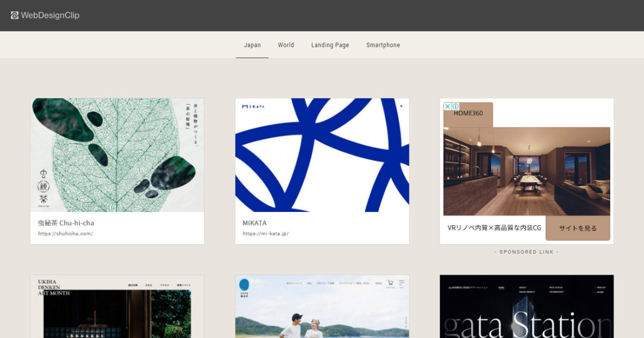Switch to the World tab
644x338 pixels.
point(286,45)
